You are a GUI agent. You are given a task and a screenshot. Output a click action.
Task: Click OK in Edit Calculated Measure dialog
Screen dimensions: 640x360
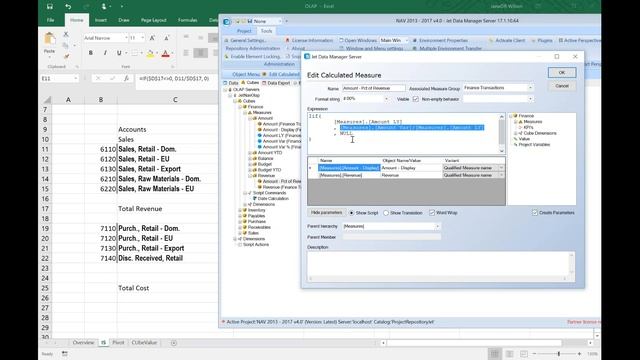coord(562,73)
